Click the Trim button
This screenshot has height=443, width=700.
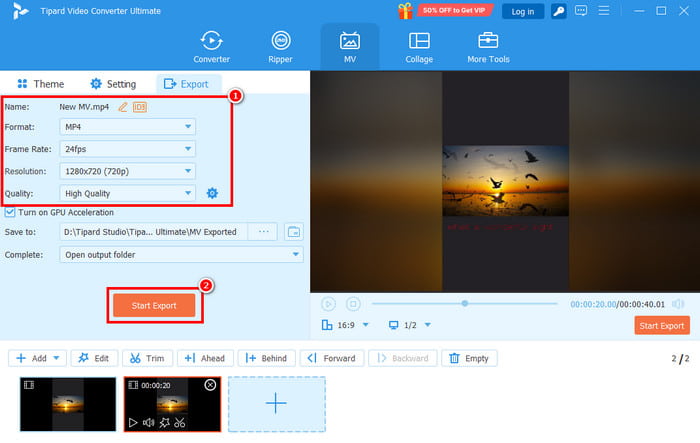(146, 358)
